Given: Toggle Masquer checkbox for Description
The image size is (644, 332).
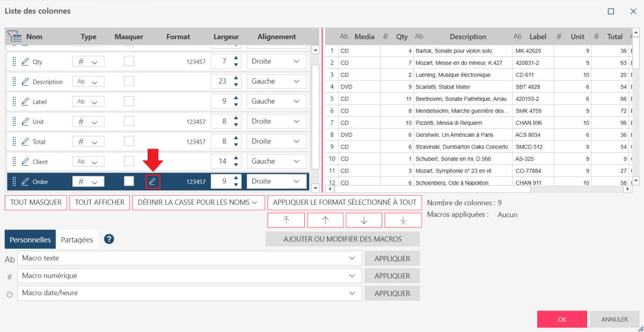Looking at the screenshot, I should 129,81.
